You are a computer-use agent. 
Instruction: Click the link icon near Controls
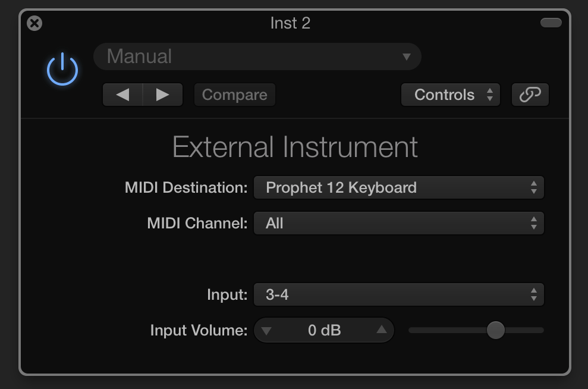pyautogui.click(x=530, y=94)
